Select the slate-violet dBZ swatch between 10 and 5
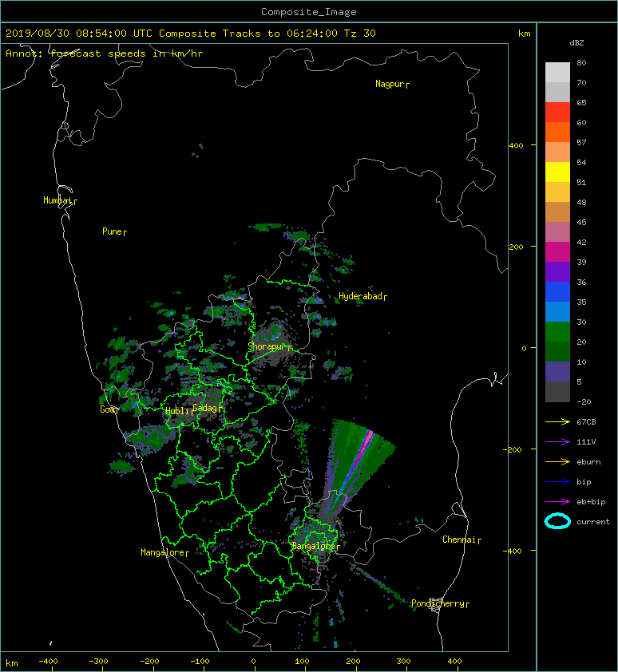 (557, 372)
